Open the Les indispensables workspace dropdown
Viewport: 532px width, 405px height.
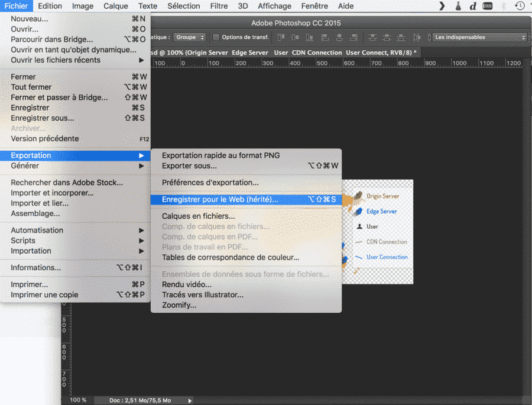click(x=479, y=37)
